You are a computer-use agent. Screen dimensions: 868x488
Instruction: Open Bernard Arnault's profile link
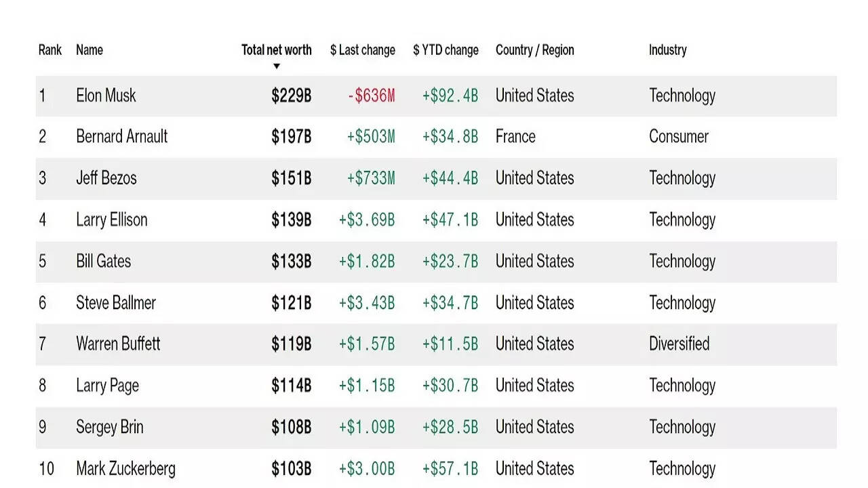[x=122, y=136]
